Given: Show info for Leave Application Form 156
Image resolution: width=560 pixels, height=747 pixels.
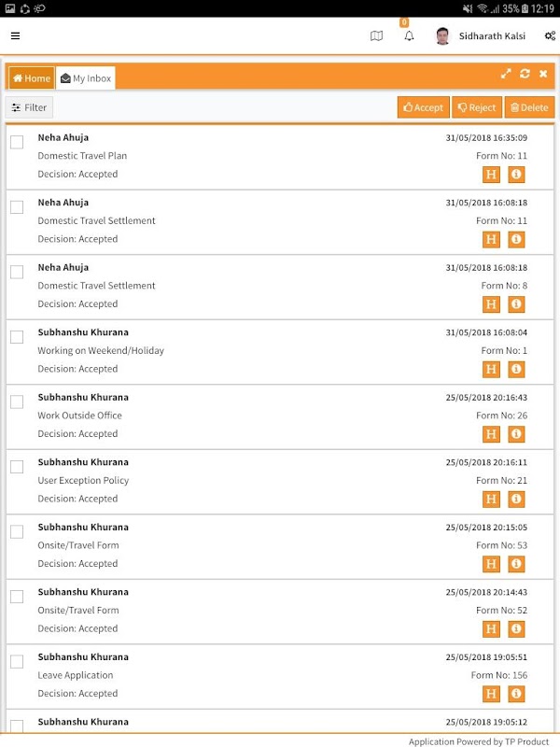Looking at the screenshot, I should pyautogui.click(x=516, y=694).
